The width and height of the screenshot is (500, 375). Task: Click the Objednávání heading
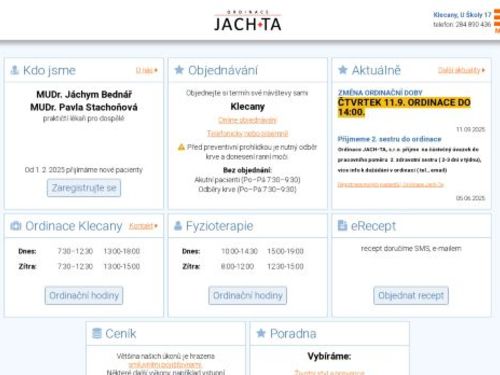[223, 70]
